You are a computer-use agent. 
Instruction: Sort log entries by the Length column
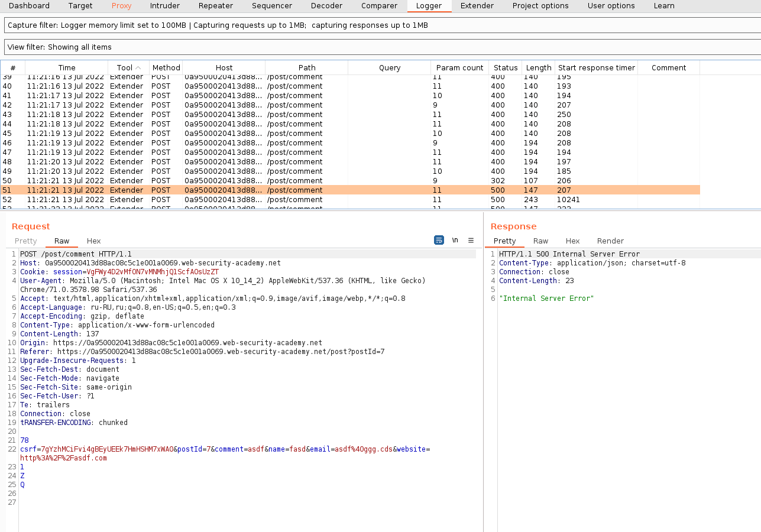538,68
